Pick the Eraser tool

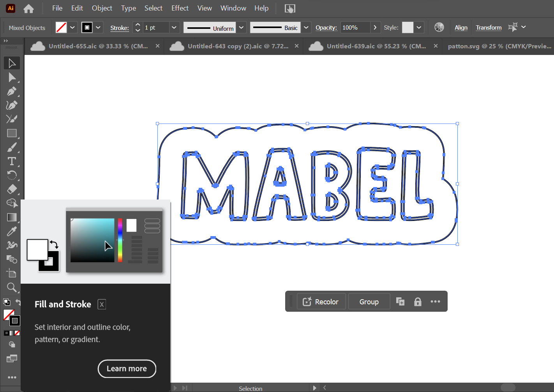[12, 189]
